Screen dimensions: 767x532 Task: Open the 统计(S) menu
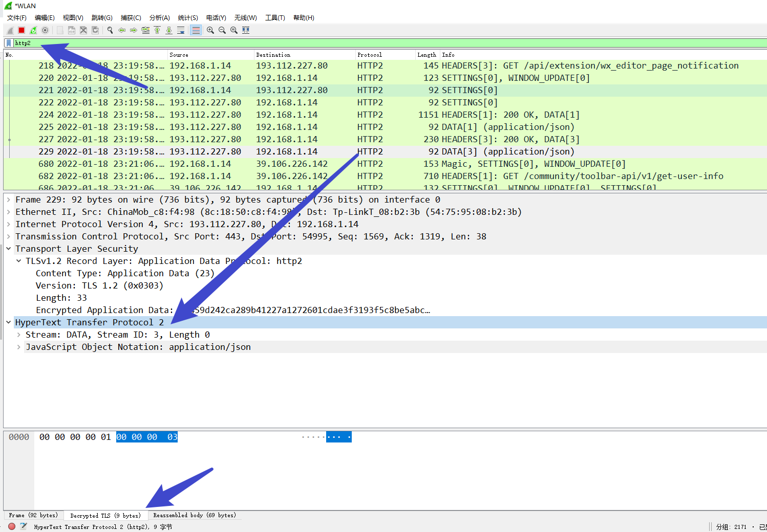pos(187,17)
